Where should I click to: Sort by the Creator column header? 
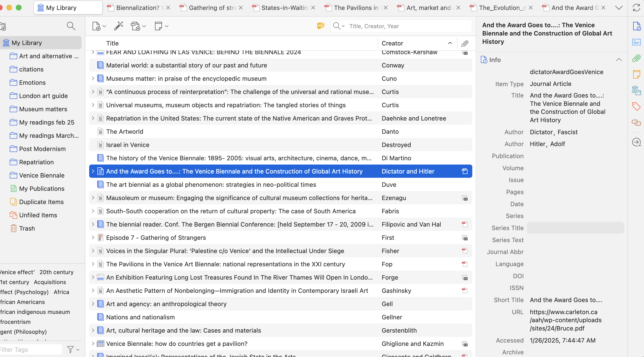click(392, 43)
